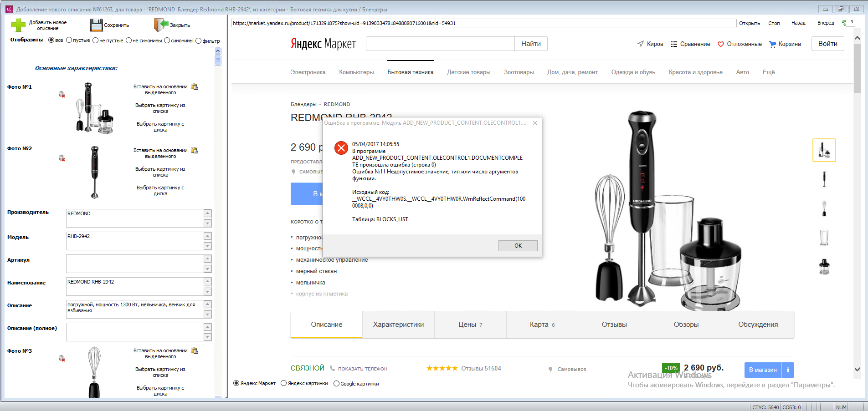
Task: Click the Отложенные heart icon
Action: click(x=721, y=44)
